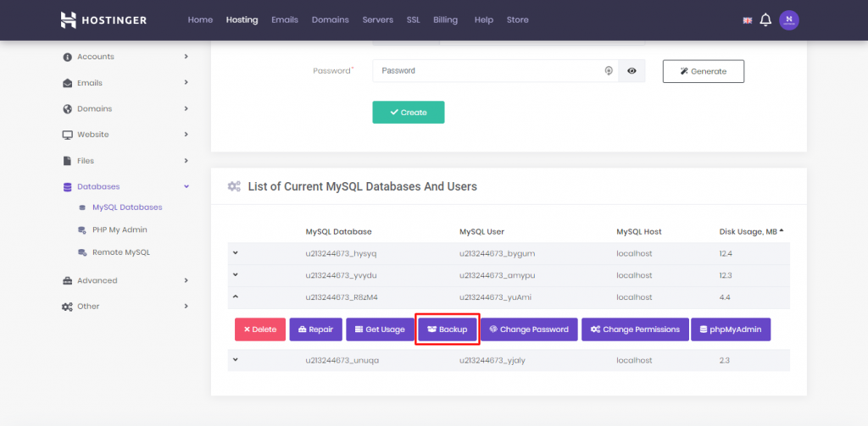Expand the u213244673_yvydu database row
This screenshot has width=868, height=426.
click(x=236, y=274)
